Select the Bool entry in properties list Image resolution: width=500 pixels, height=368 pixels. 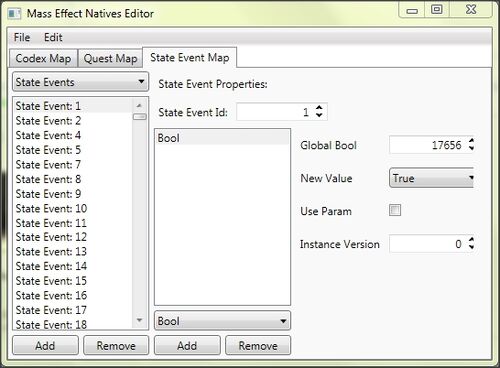(x=222, y=138)
